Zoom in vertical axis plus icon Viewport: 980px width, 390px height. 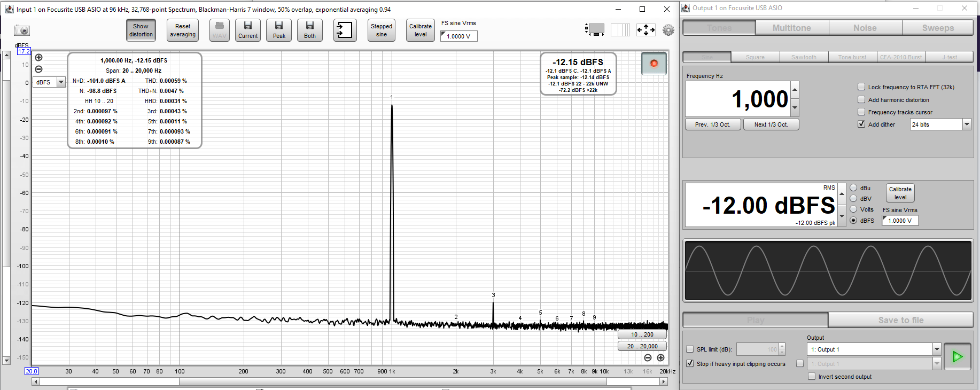point(38,58)
